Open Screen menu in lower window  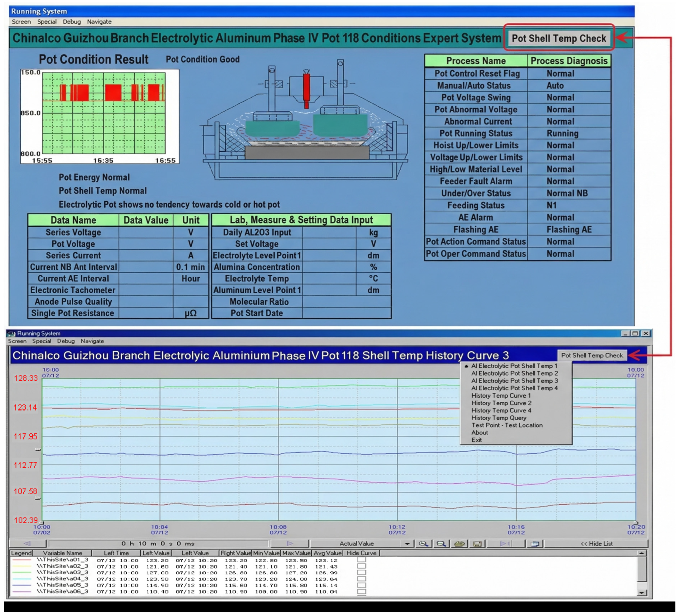coord(17,341)
